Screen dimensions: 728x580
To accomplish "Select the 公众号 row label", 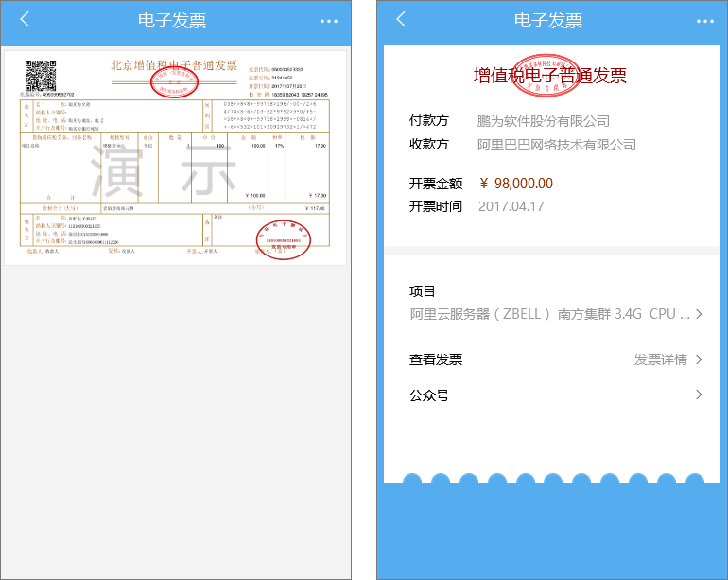I will tap(428, 395).
